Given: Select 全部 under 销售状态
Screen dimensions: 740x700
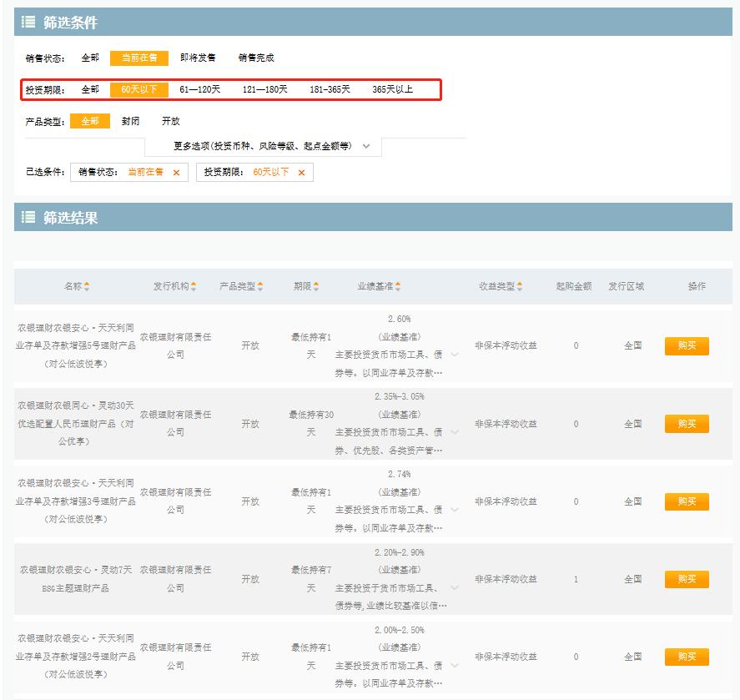Looking at the screenshot, I should point(90,58).
